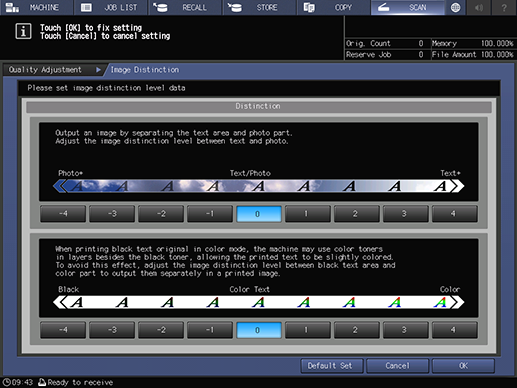The width and height of the screenshot is (517, 388).
Task: Go back to Quality Adjustment breadcrumb
Action: coord(53,70)
